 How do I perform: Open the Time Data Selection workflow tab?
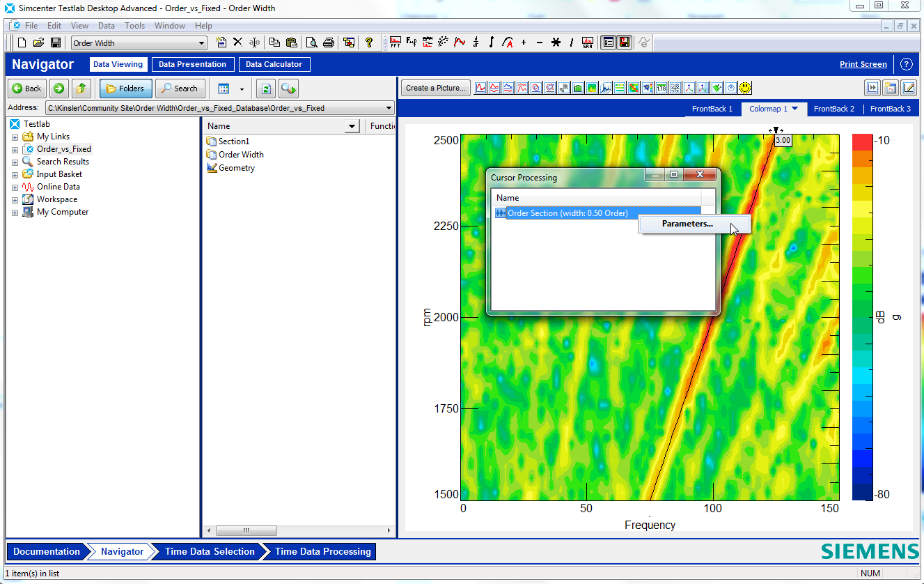[x=210, y=551]
